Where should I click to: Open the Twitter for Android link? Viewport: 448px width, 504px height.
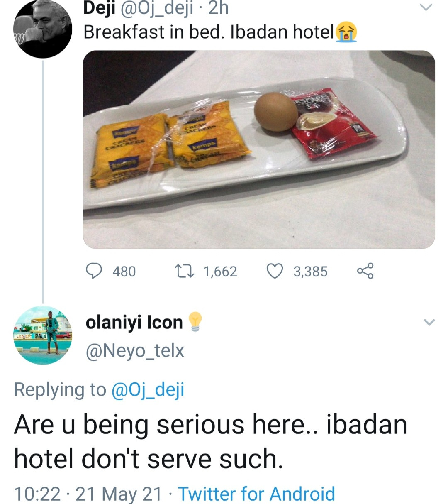coord(256,494)
